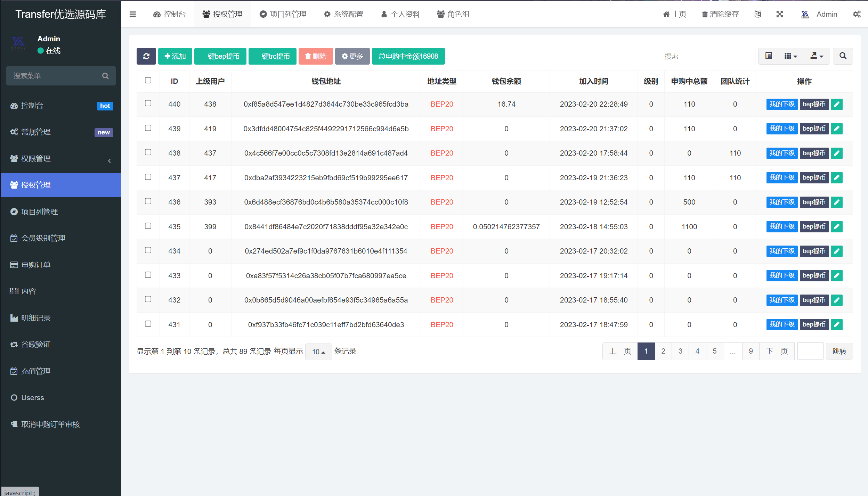Click the green edit pencil for row 440
This screenshot has width=868, height=496.
(836, 104)
